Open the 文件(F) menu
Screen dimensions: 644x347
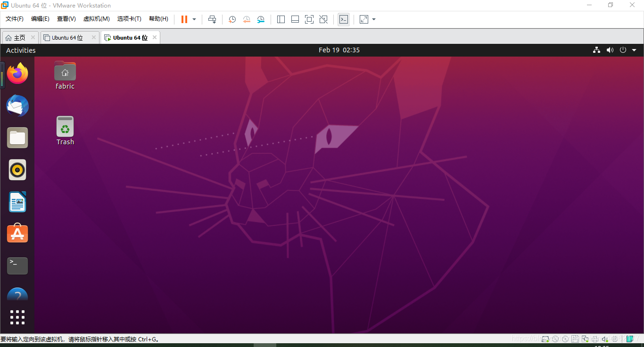coord(15,19)
